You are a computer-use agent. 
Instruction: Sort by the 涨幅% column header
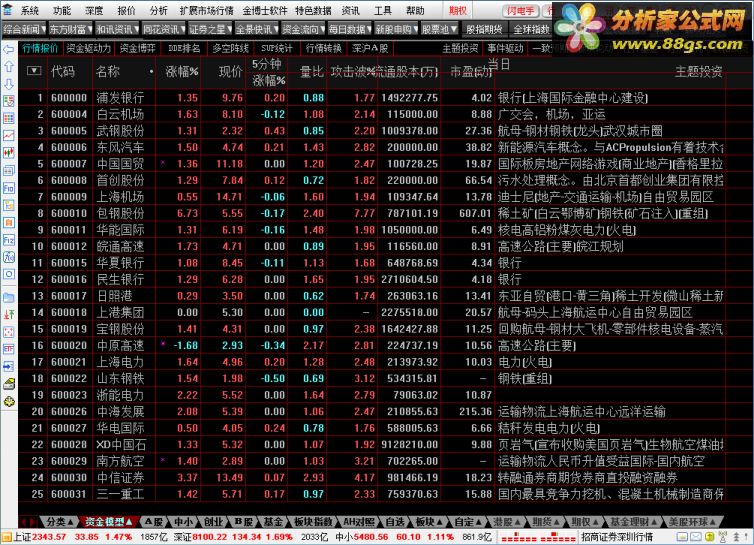[x=182, y=71]
